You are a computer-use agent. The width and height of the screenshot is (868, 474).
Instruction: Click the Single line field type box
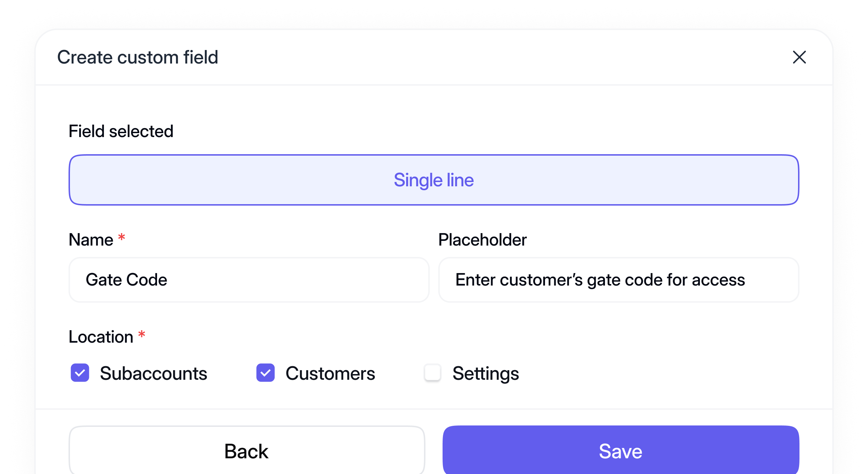pyautogui.click(x=434, y=180)
